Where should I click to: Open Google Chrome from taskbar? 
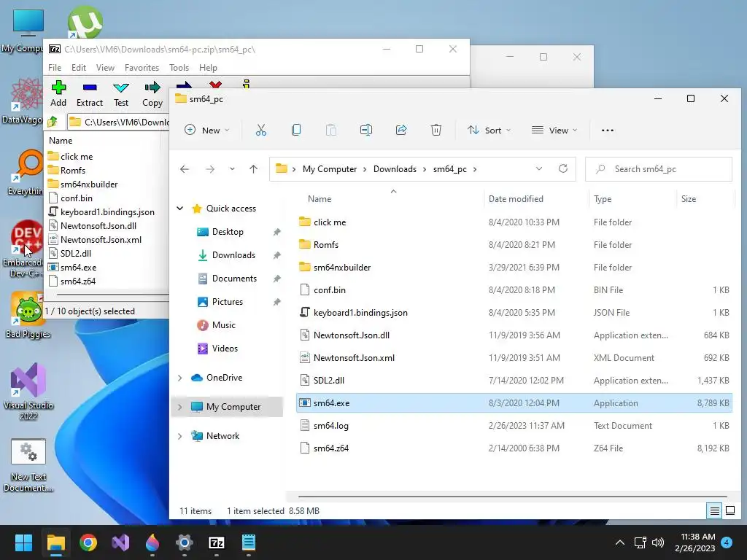pos(88,542)
